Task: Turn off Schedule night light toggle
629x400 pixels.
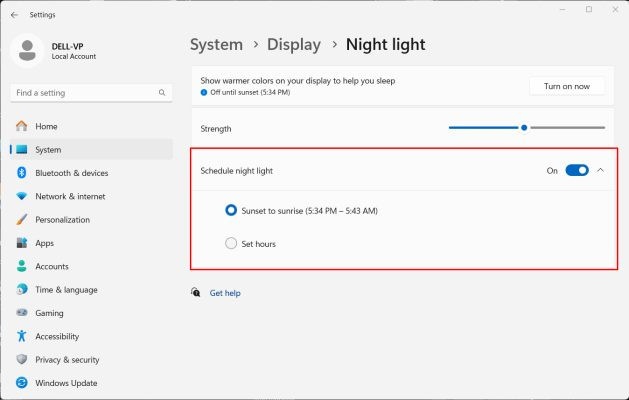Action: (577, 171)
